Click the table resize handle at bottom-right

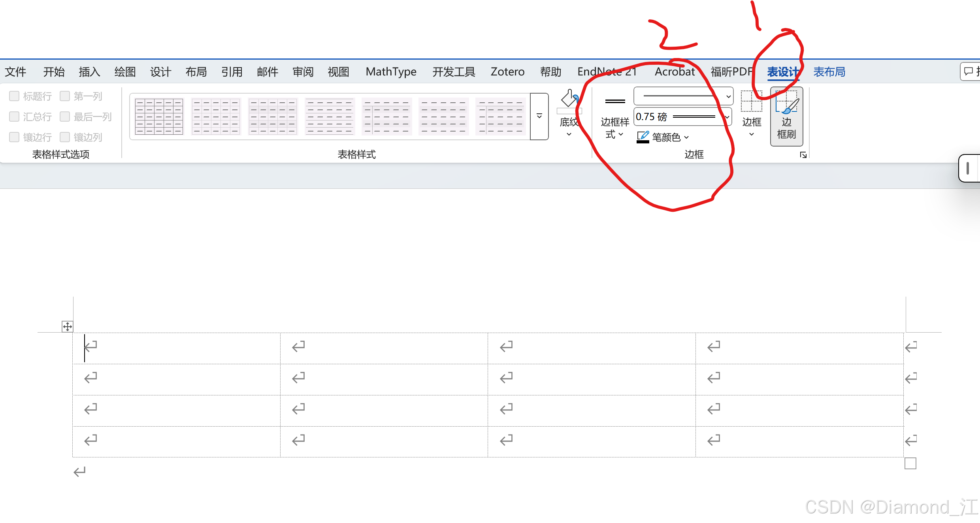tap(910, 463)
